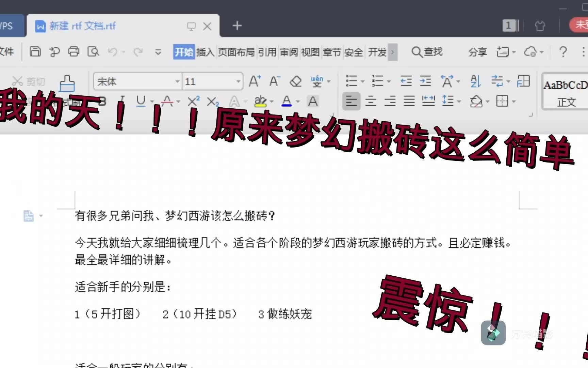Click the help question mark icon
The image size is (588, 368).
point(563,52)
